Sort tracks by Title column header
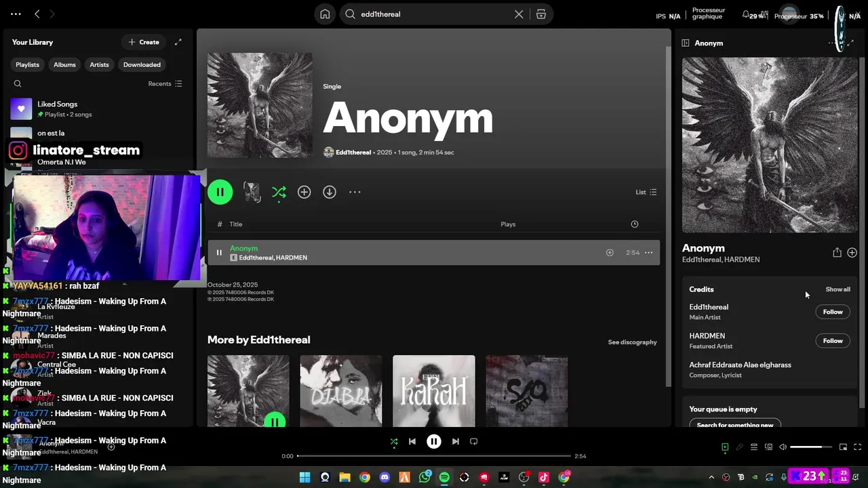Image resolution: width=868 pixels, height=488 pixels. pos(236,224)
